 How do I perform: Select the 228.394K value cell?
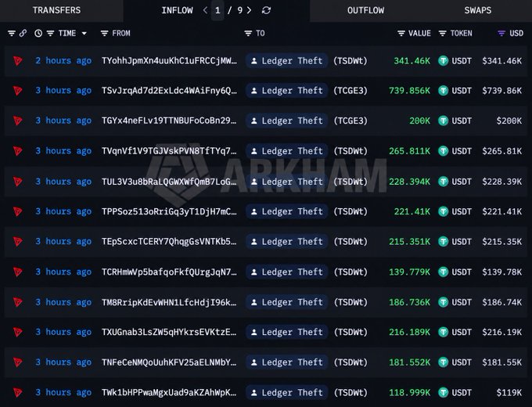[x=409, y=182]
